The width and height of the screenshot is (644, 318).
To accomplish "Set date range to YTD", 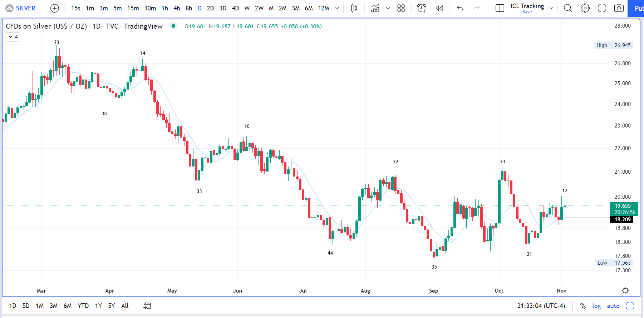I will pyautogui.click(x=83, y=306).
